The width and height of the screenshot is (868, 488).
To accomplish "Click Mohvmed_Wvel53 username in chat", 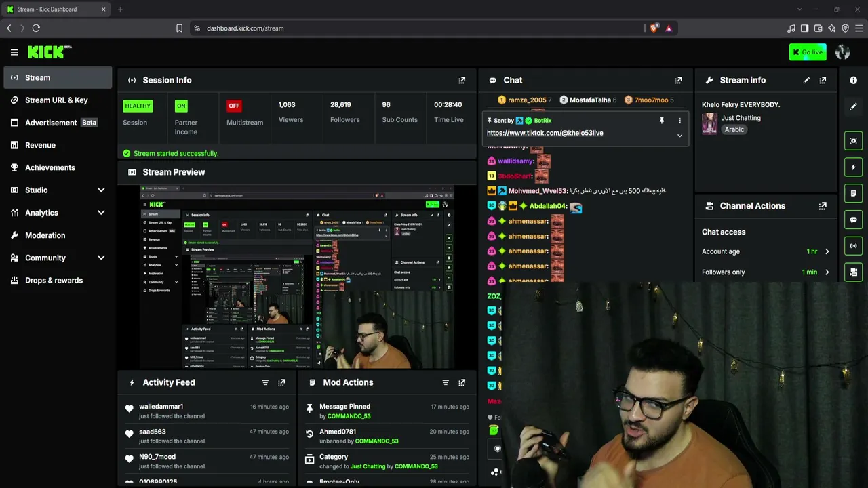I will 537,191.
